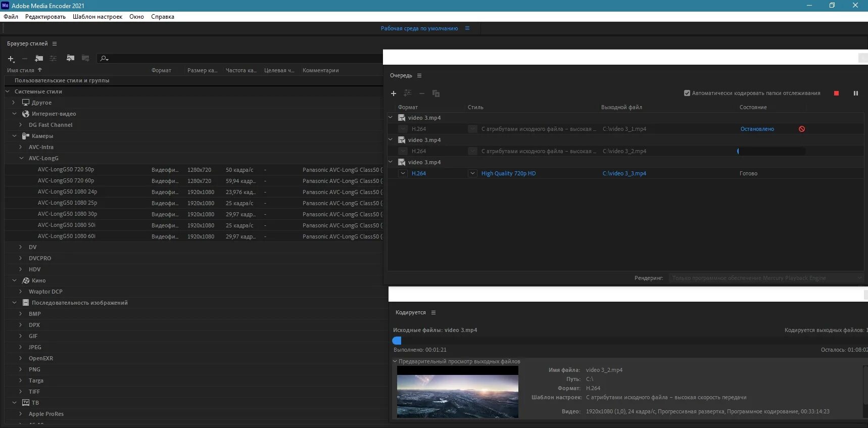Click the C:\video 3_3.mp4 output file link
The image size is (868, 428).
point(624,173)
